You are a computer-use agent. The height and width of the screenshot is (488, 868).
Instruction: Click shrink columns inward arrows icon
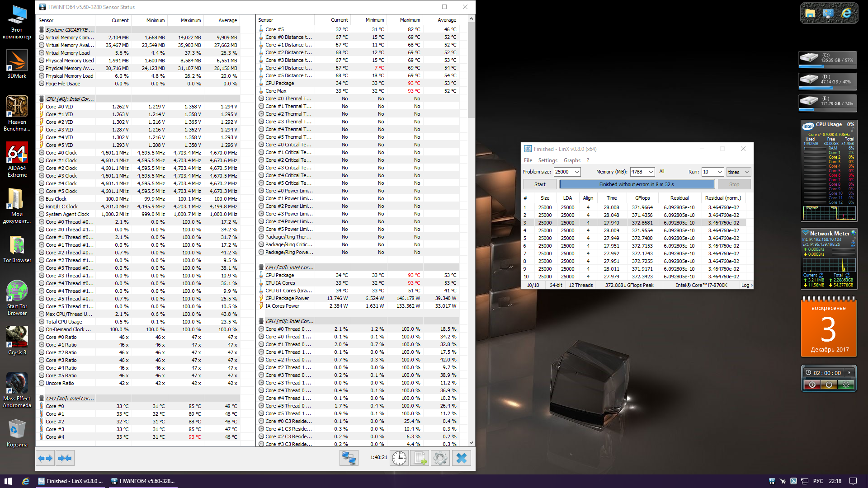tap(65, 458)
